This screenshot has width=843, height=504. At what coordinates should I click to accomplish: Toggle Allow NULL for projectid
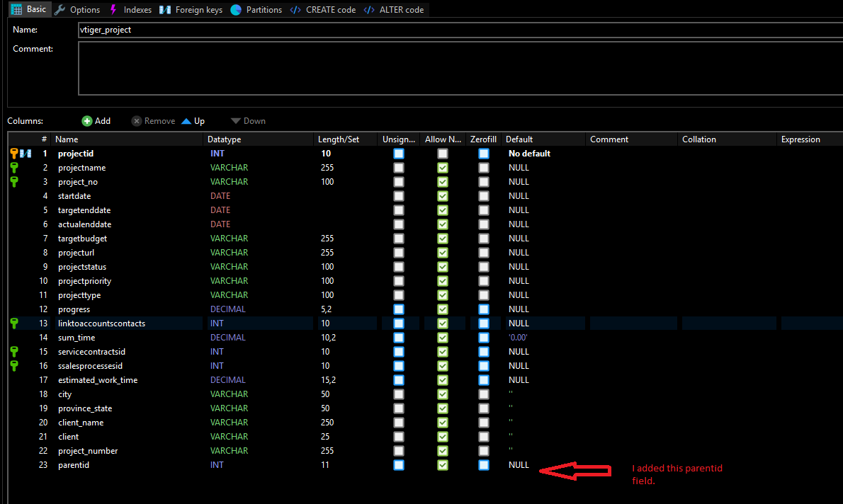(443, 154)
